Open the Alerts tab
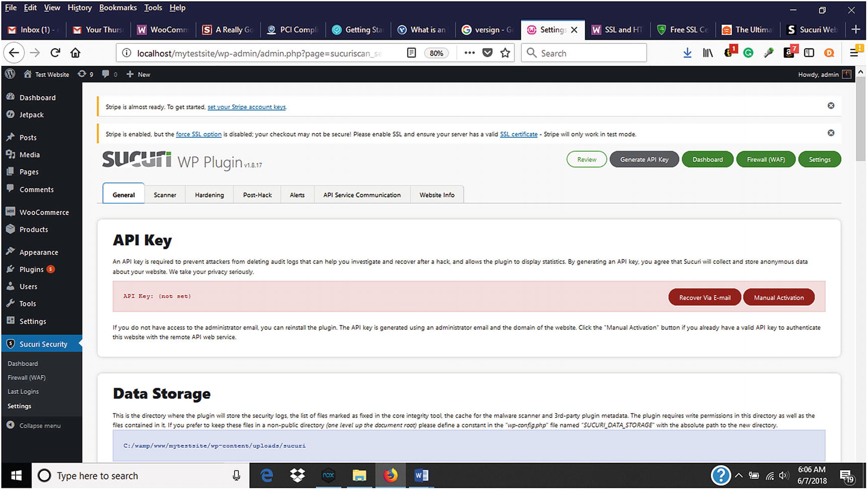The image size is (868, 490). click(x=297, y=195)
